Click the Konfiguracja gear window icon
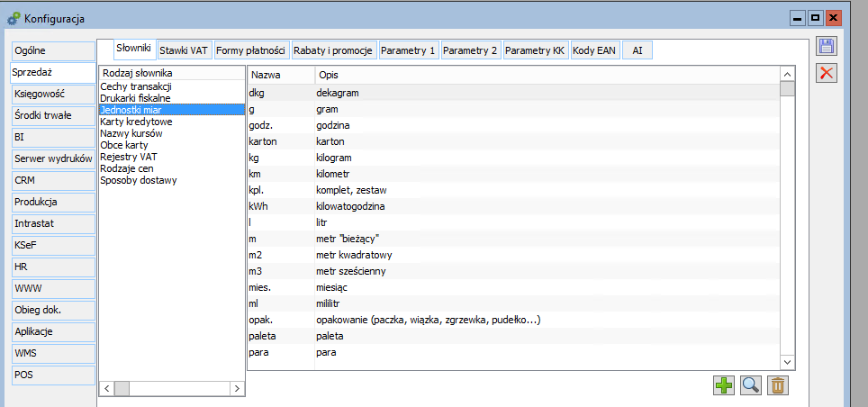868x407 pixels. click(x=13, y=17)
